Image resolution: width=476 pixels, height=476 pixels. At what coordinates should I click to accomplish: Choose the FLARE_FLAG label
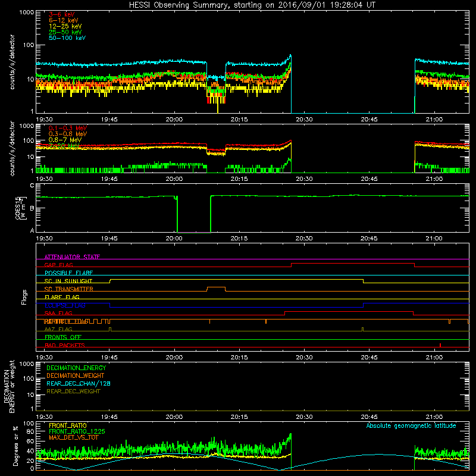[62, 297]
